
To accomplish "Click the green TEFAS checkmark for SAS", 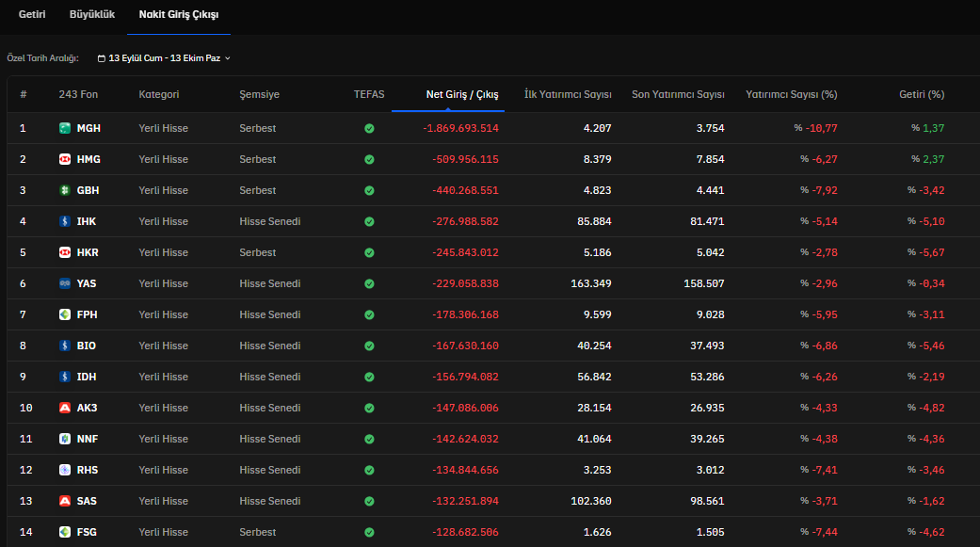I will [x=369, y=502].
